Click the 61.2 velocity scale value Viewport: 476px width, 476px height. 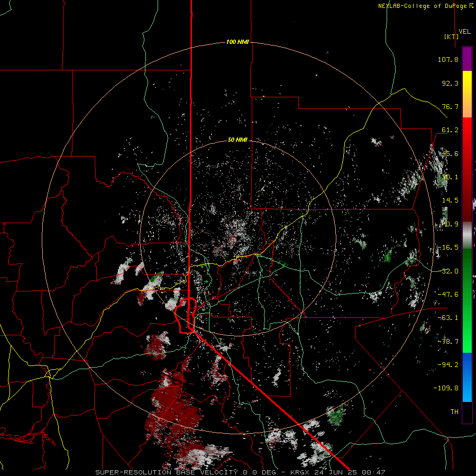(450, 130)
